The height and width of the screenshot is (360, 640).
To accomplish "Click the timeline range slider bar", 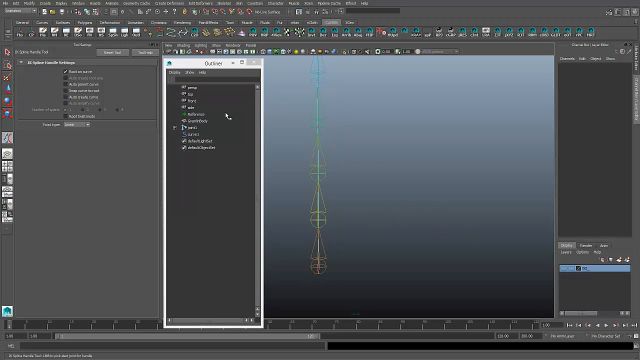I will tap(187, 336).
